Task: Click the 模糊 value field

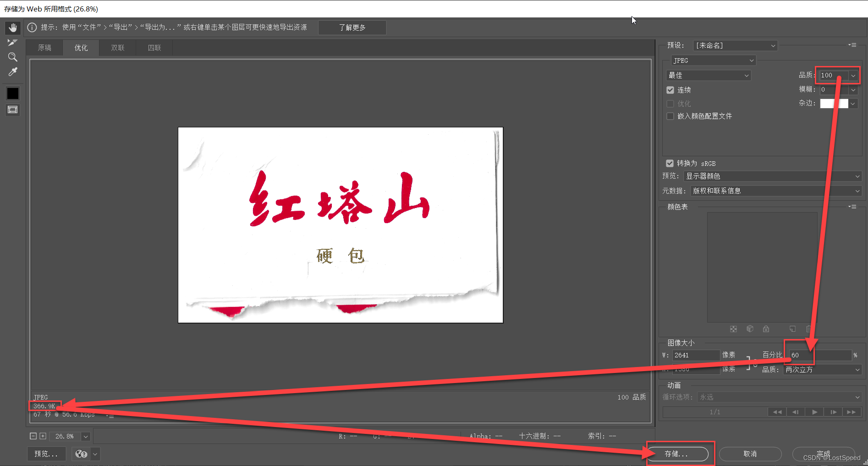Action: pos(834,90)
